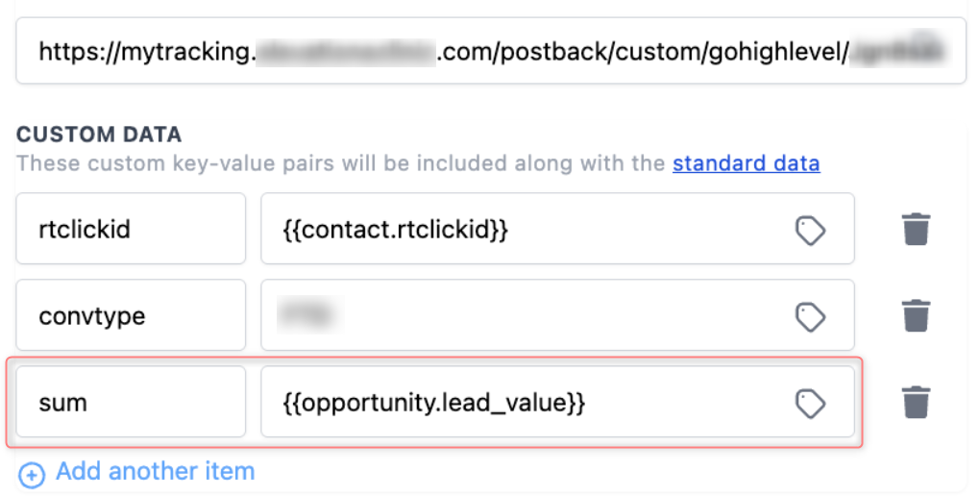
Task: Remove the sum row with trash icon
Action: click(917, 402)
